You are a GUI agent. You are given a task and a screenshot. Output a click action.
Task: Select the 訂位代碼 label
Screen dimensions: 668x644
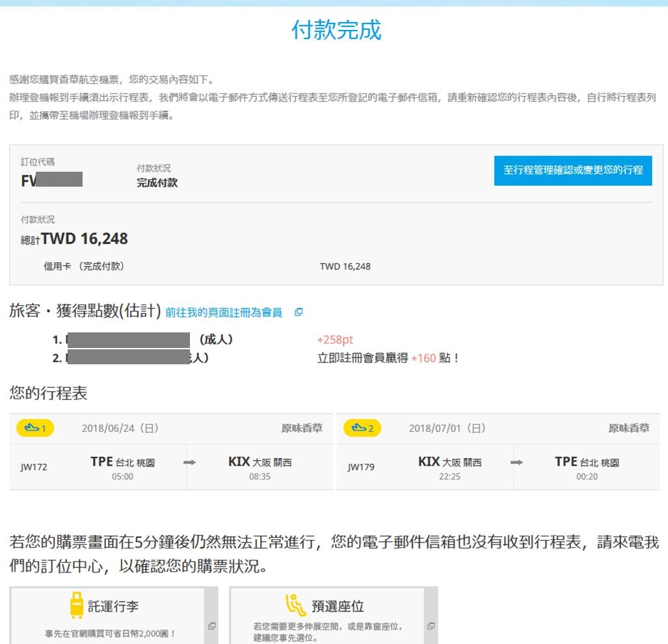(38, 162)
